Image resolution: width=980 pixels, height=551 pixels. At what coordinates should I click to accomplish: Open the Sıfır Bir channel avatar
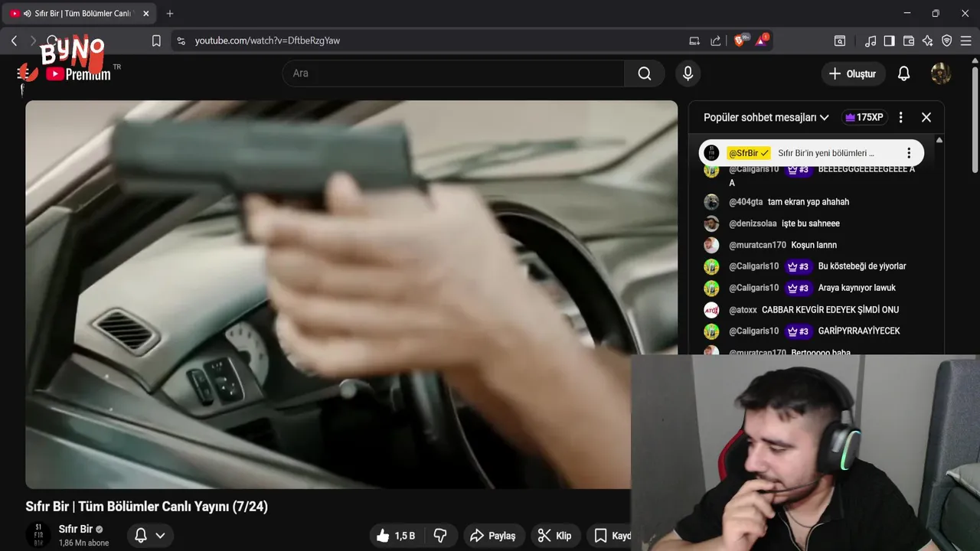pos(38,535)
